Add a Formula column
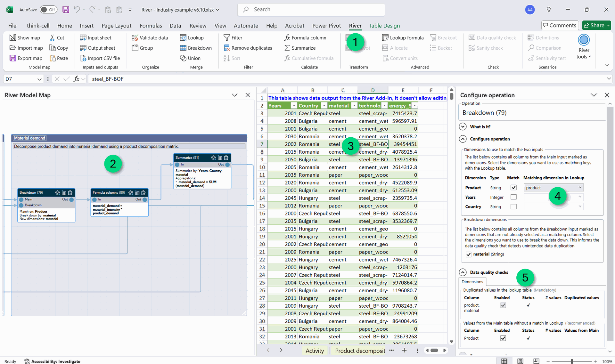Viewport: 615px width, 364px height. click(305, 37)
